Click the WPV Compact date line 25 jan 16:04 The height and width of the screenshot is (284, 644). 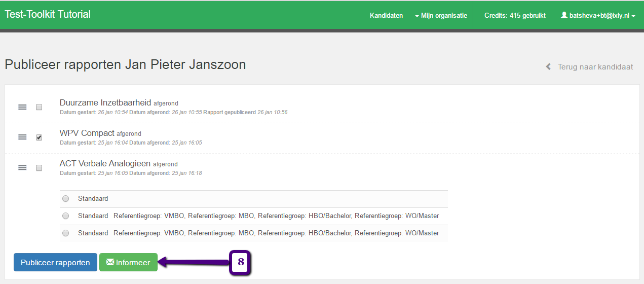(131, 143)
